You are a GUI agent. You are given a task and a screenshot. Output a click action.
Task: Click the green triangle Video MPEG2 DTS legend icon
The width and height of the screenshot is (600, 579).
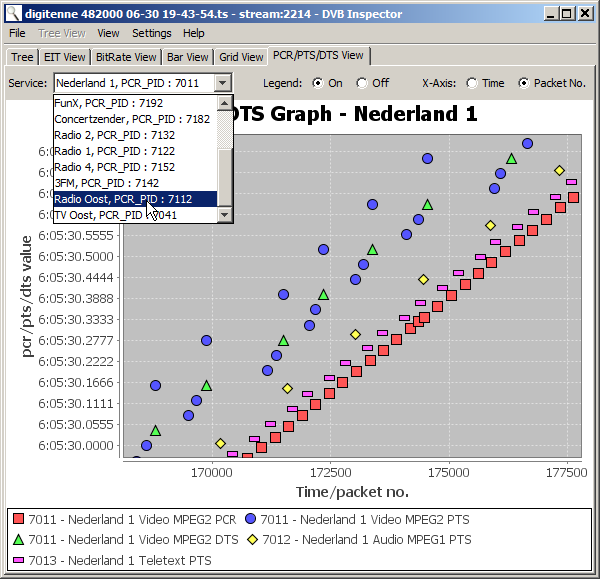click(x=17, y=540)
